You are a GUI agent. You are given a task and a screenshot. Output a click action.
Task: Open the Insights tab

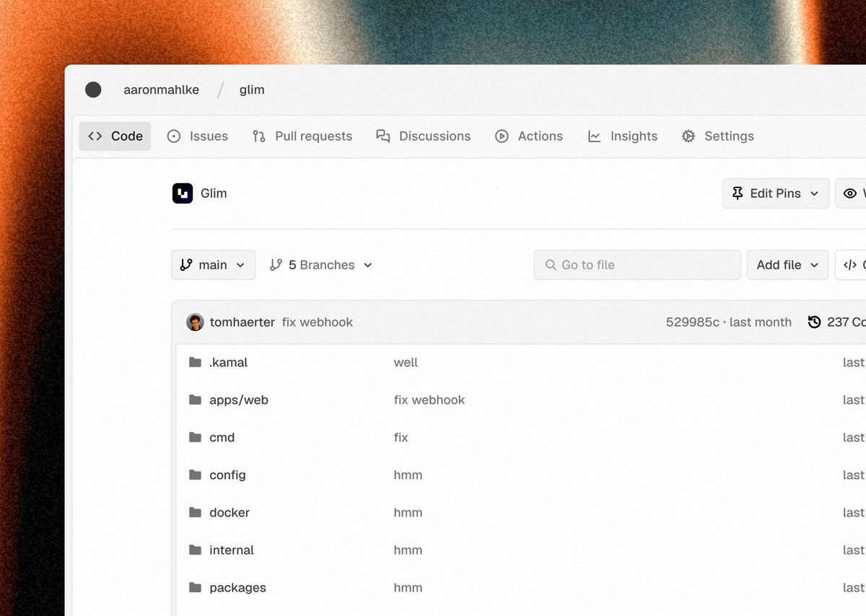pos(622,136)
